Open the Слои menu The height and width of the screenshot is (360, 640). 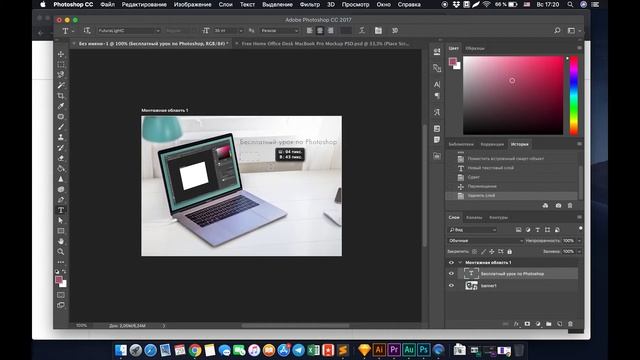[225, 4]
